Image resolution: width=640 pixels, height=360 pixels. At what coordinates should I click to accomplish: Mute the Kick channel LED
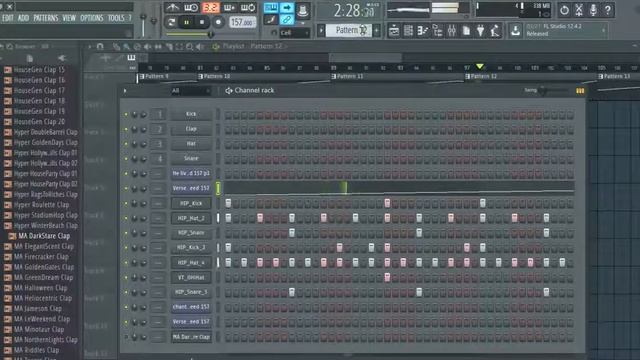point(126,114)
